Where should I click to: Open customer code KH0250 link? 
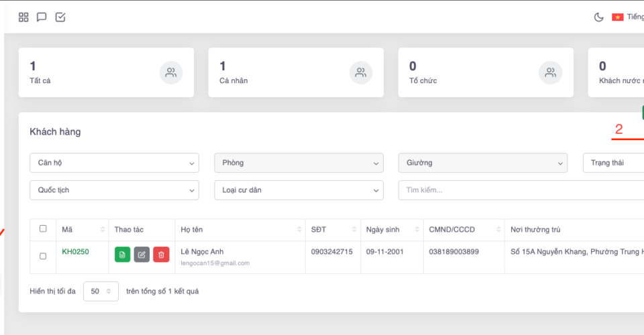click(75, 252)
